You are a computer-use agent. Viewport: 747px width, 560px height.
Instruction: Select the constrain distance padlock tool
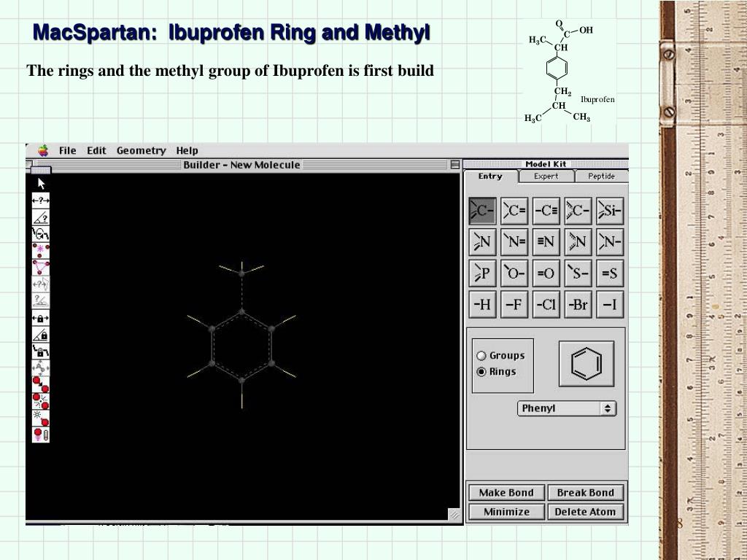tap(41, 318)
